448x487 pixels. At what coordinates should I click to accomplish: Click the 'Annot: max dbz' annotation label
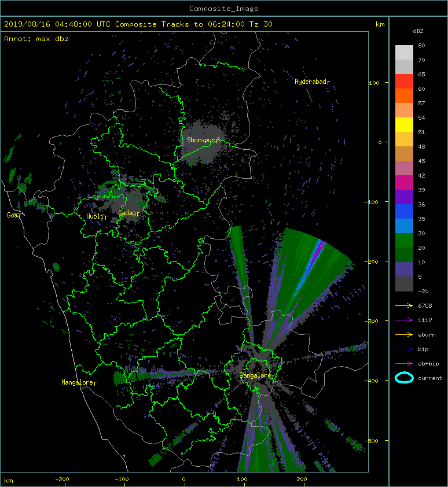[x=36, y=39]
